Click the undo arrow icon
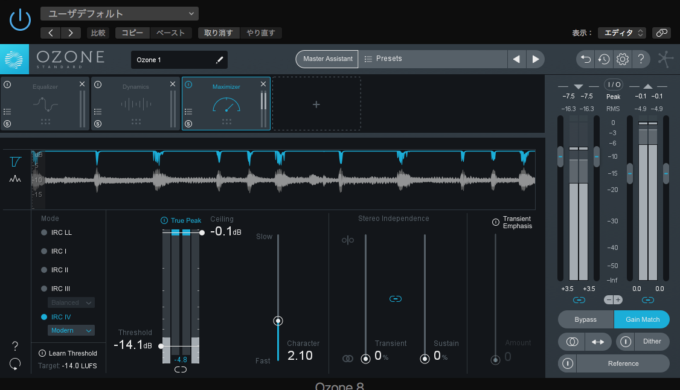 [x=586, y=59]
